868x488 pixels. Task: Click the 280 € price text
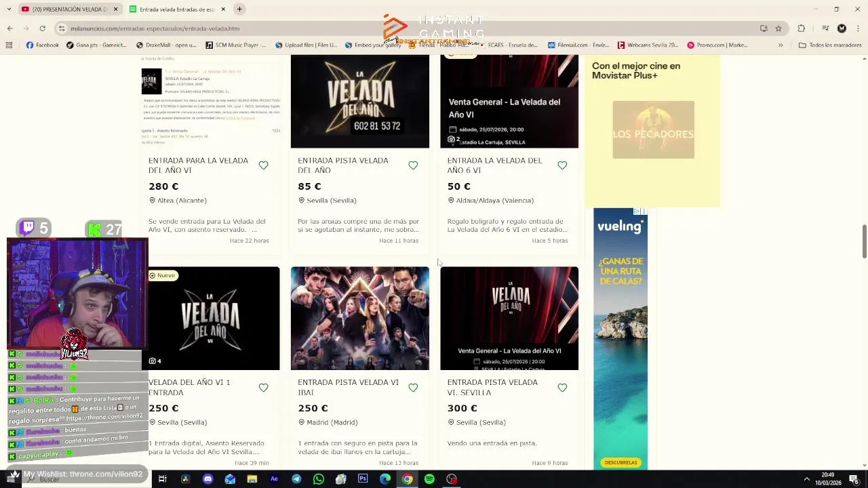pyautogui.click(x=163, y=186)
